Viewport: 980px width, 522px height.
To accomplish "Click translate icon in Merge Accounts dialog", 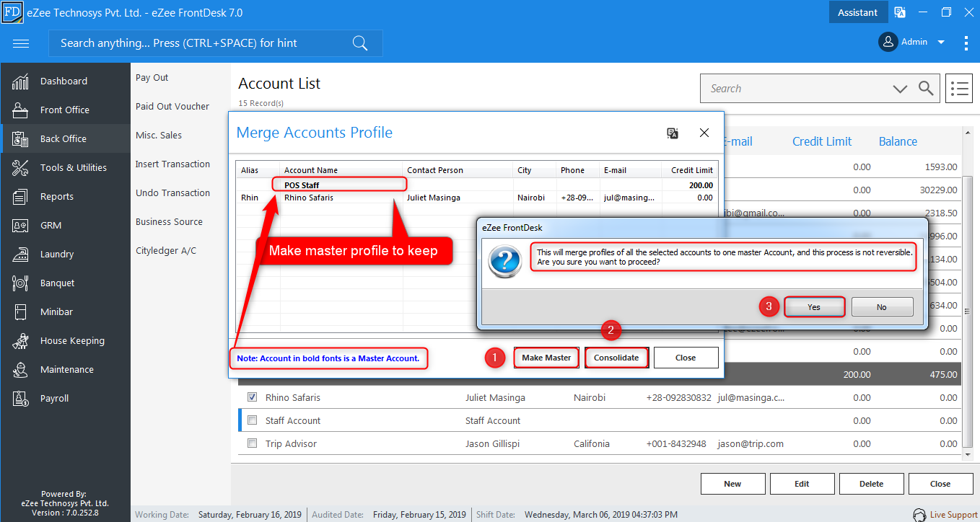I will coord(673,133).
